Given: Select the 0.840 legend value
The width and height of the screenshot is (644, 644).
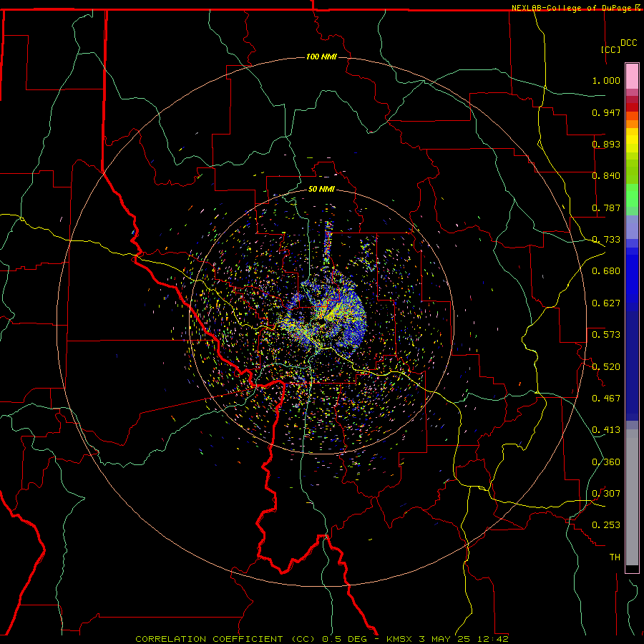Looking at the screenshot, I should coord(606,176).
